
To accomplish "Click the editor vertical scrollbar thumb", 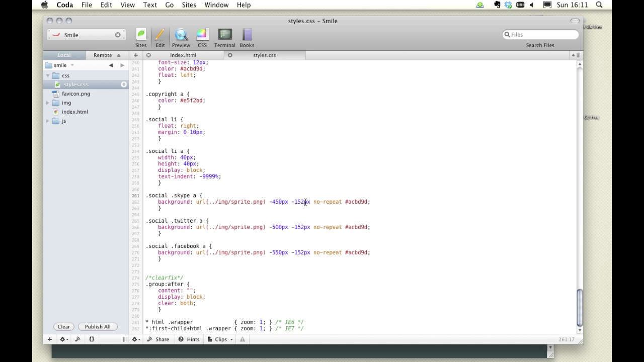I will pyautogui.click(x=579, y=307).
